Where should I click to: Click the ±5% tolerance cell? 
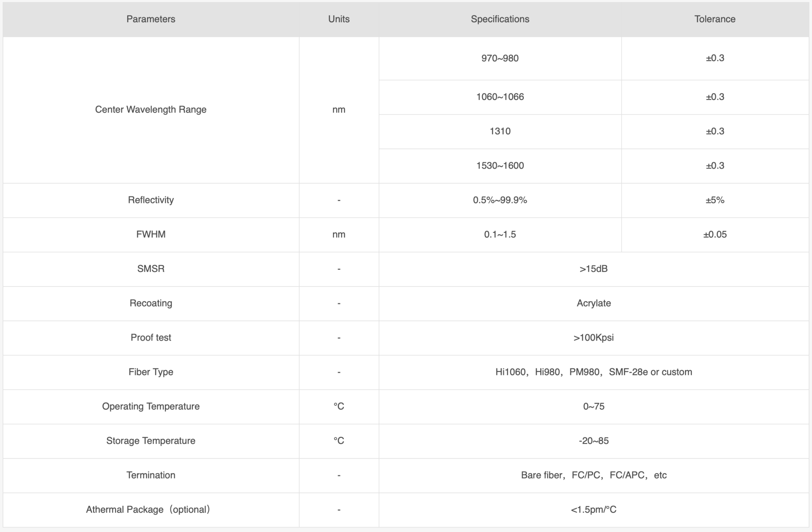click(x=714, y=200)
